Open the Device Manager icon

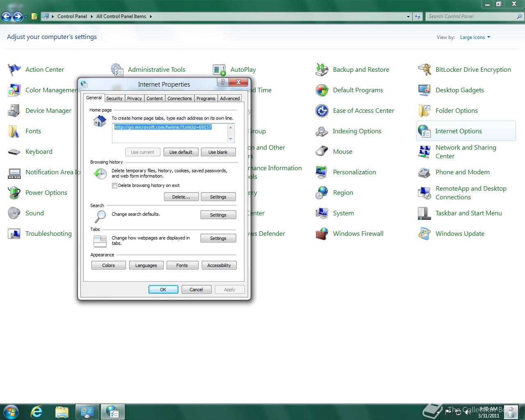(x=14, y=111)
